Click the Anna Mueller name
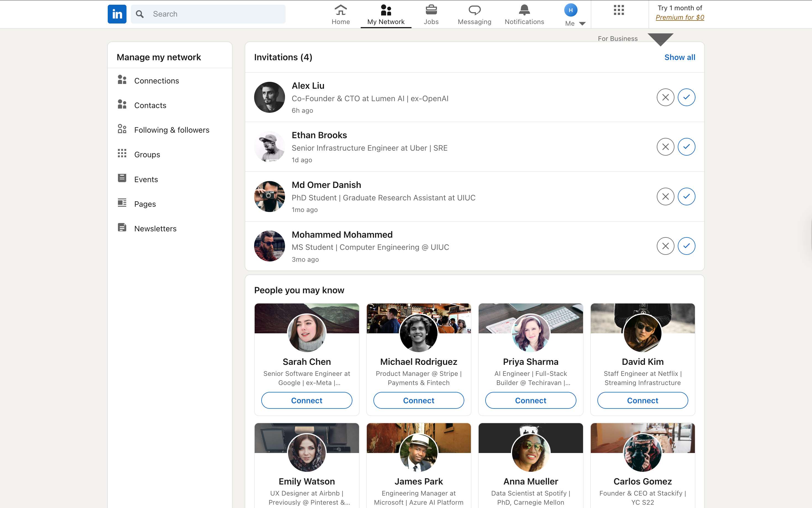 point(530,481)
